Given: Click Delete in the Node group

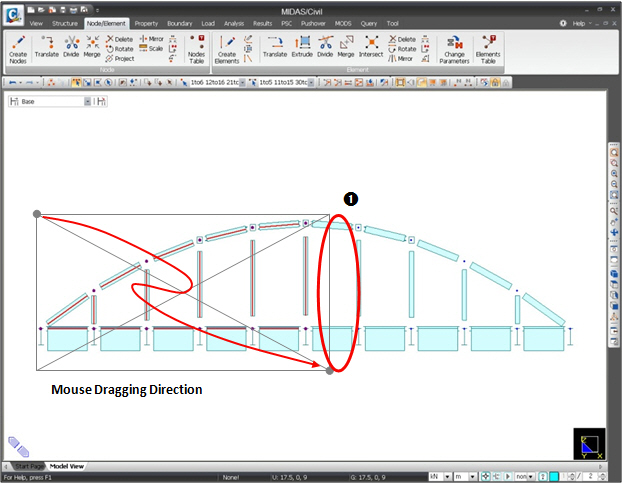Looking at the screenshot, I should coord(119,39).
